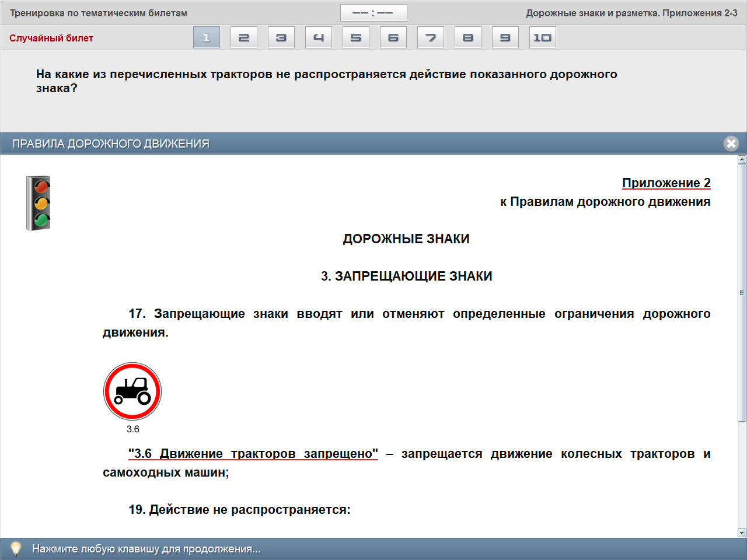Click к Правилам дорожного движения text
The height and width of the screenshot is (560, 747).
(x=605, y=202)
